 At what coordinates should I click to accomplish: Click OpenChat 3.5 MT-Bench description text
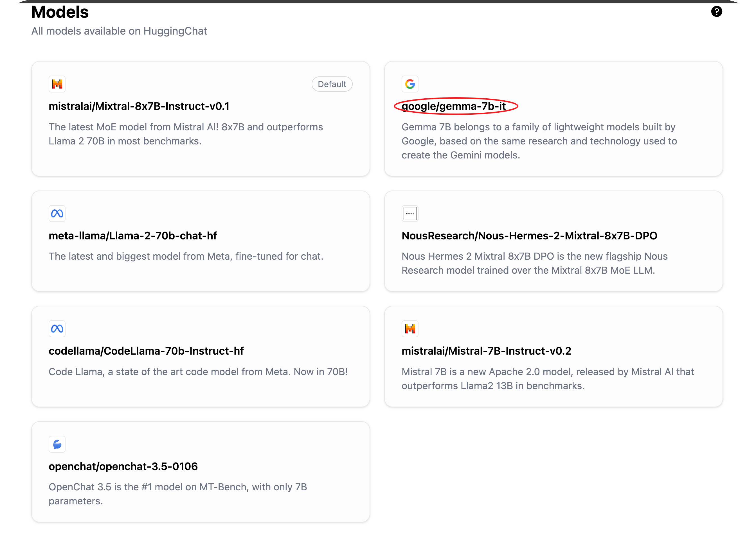178,494
